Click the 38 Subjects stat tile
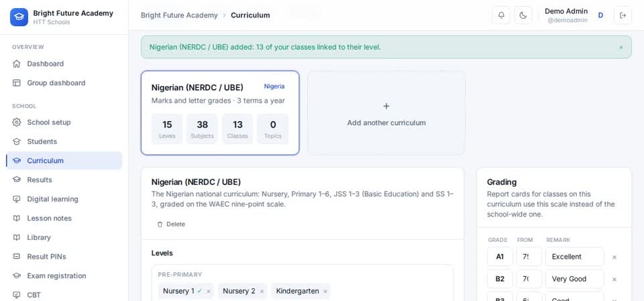The width and height of the screenshot is (644, 301). [202, 129]
